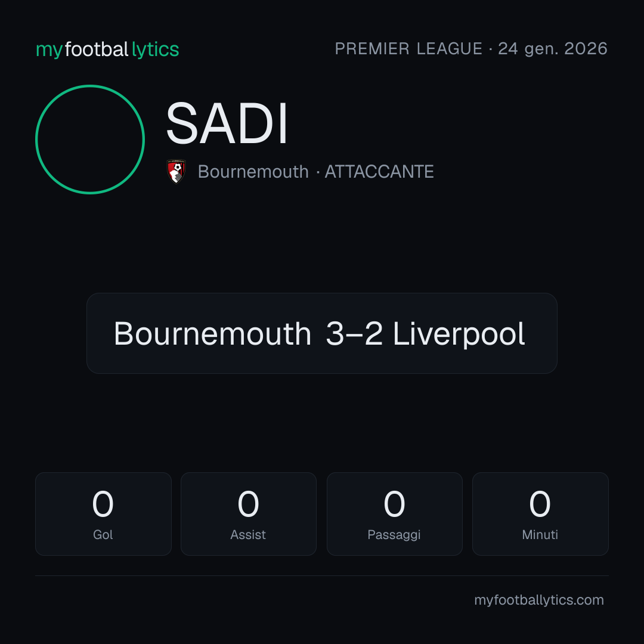Screen dimensions: 644x644
Task: Click the Bournemouth club crest icon
Action: point(177,171)
